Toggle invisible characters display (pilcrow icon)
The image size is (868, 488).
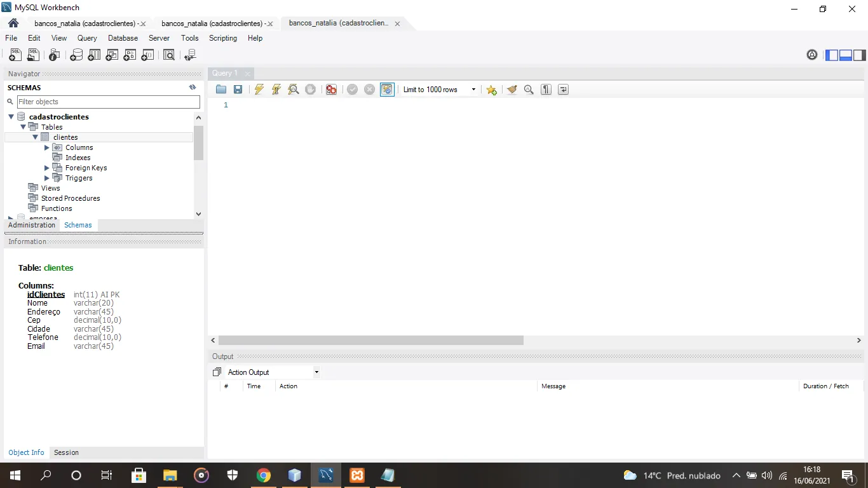546,90
